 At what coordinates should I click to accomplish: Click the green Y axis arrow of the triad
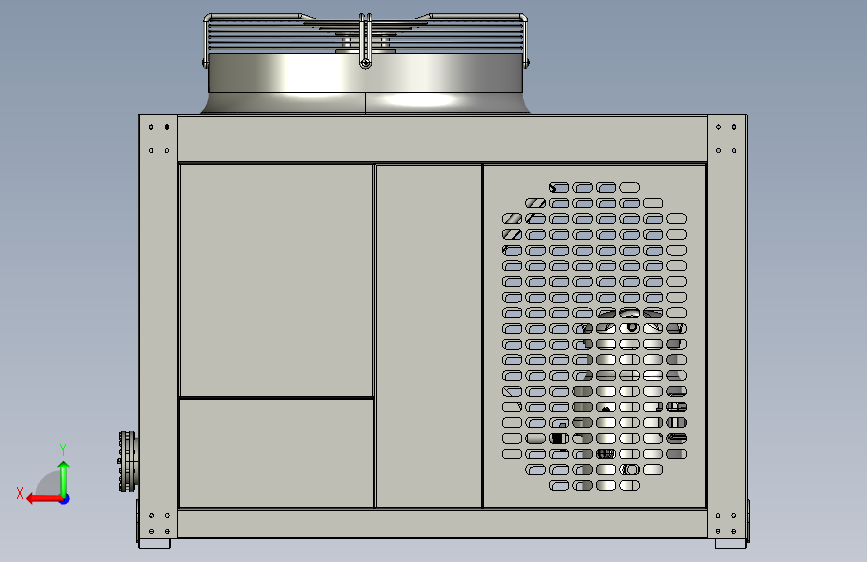(x=64, y=478)
